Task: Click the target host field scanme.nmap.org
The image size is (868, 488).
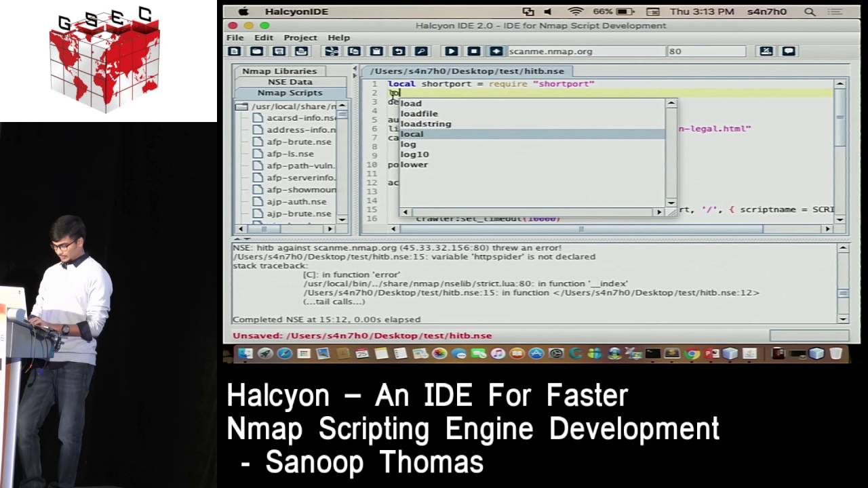Action: (x=586, y=52)
